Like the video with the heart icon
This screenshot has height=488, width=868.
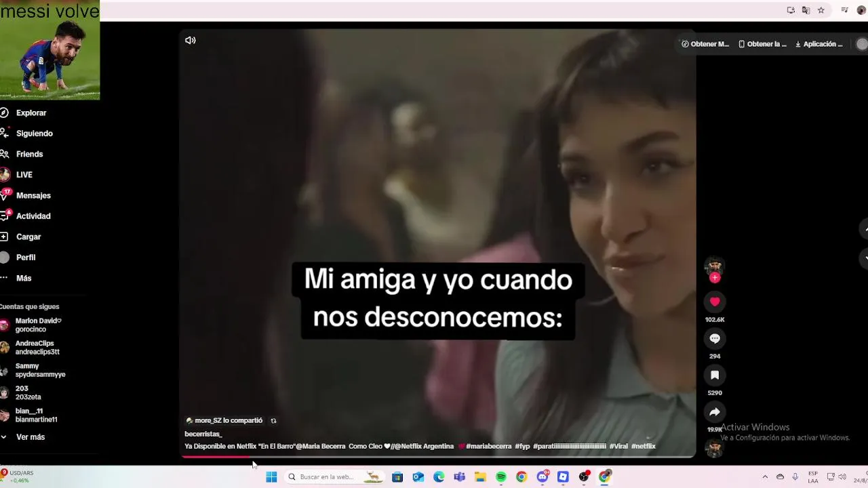715,302
